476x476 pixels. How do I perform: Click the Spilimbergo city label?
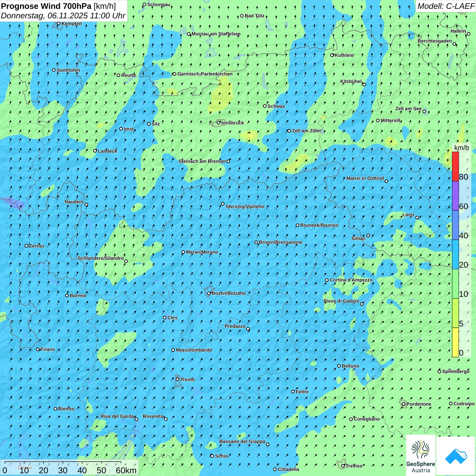click(x=456, y=371)
